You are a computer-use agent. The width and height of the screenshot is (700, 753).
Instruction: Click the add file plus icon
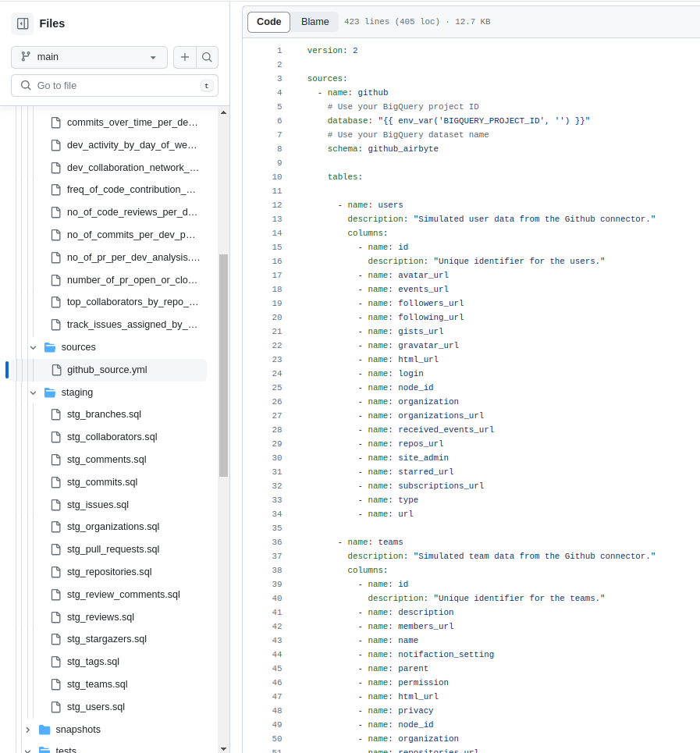185,57
